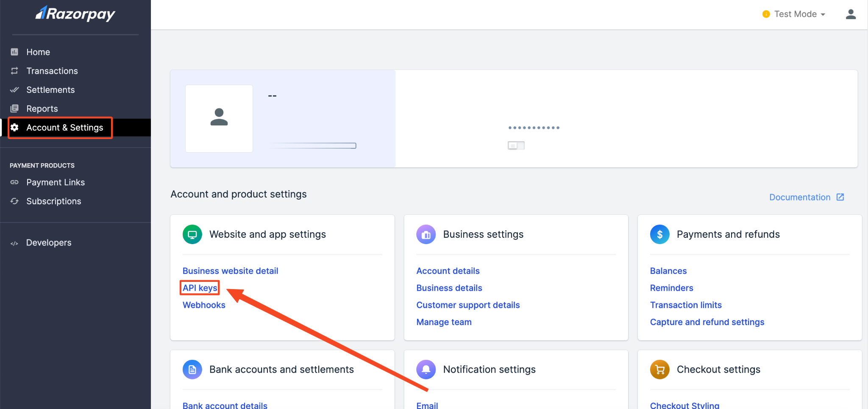Open the Webhooks link
The image size is (868, 409).
[204, 305]
